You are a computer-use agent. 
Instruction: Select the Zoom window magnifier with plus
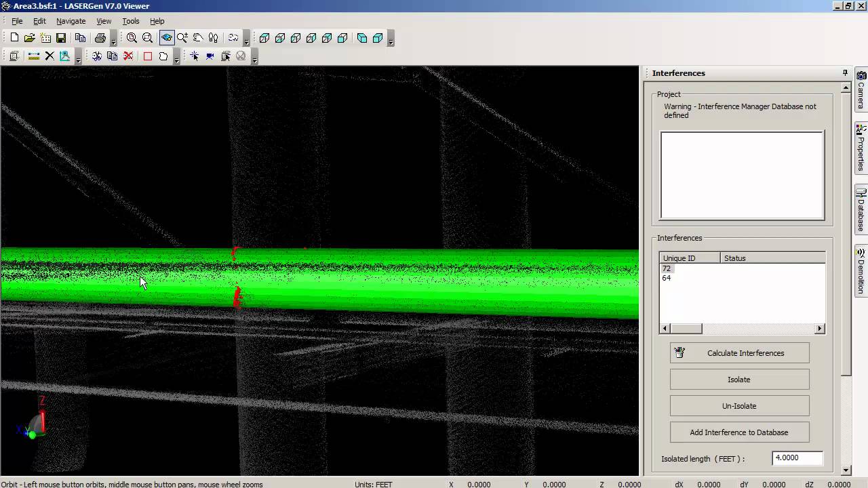click(x=182, y=38)
